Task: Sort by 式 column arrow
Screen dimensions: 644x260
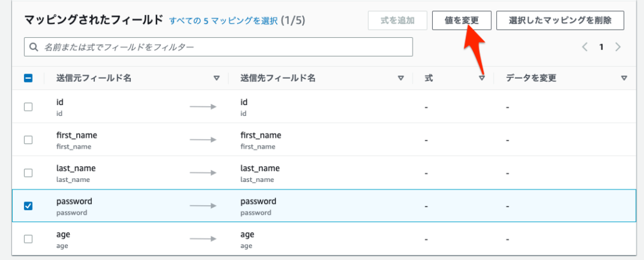Action: click(x=482, y=78)
